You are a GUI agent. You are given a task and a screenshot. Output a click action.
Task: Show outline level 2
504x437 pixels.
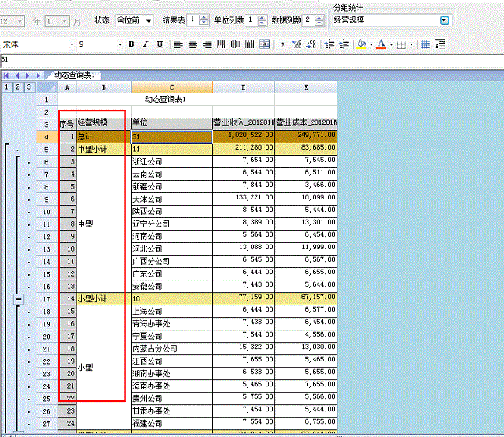[18, 87]
